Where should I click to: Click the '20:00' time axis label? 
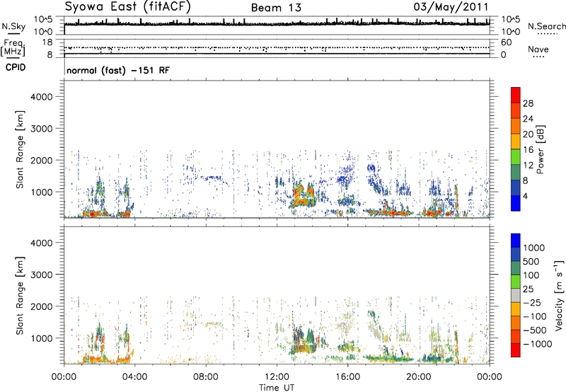coord(419,377)
